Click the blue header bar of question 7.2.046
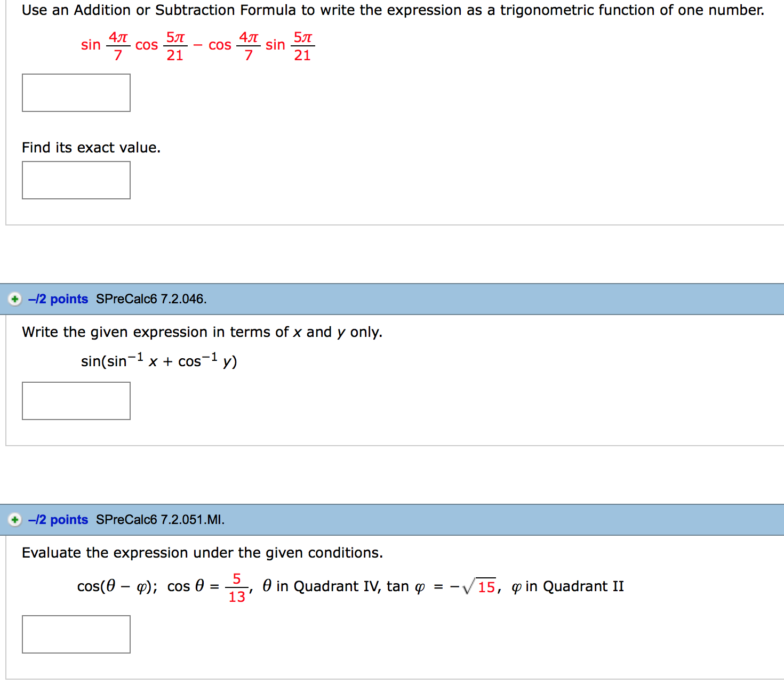Image resolution: width=784 pixels, height=693 pixels. click(392, 299)
